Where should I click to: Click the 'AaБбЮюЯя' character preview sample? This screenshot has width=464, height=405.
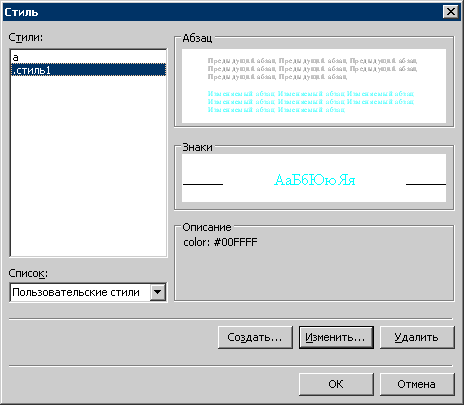click(x=314, y=180)
